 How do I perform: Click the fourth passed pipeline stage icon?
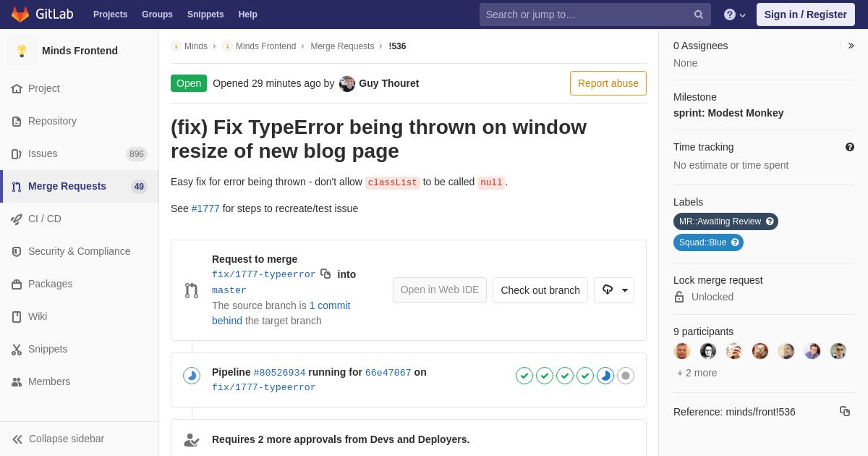(x=585, y=376)
